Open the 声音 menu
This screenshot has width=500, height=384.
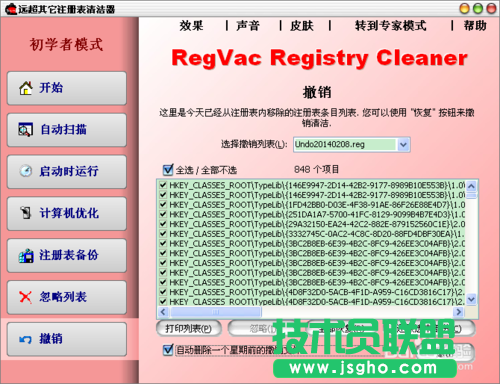248,26
